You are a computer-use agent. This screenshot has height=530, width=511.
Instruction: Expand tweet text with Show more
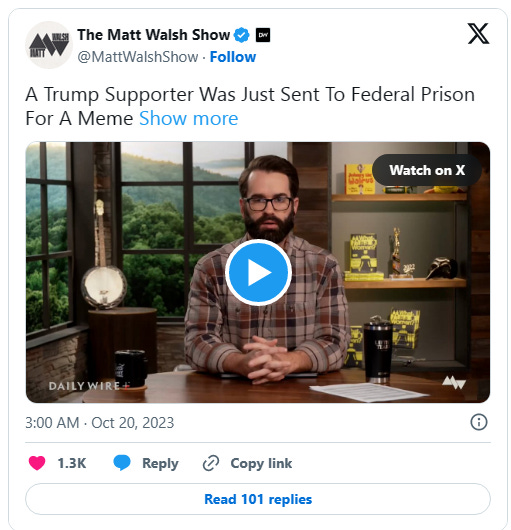(x=189, y=119)
